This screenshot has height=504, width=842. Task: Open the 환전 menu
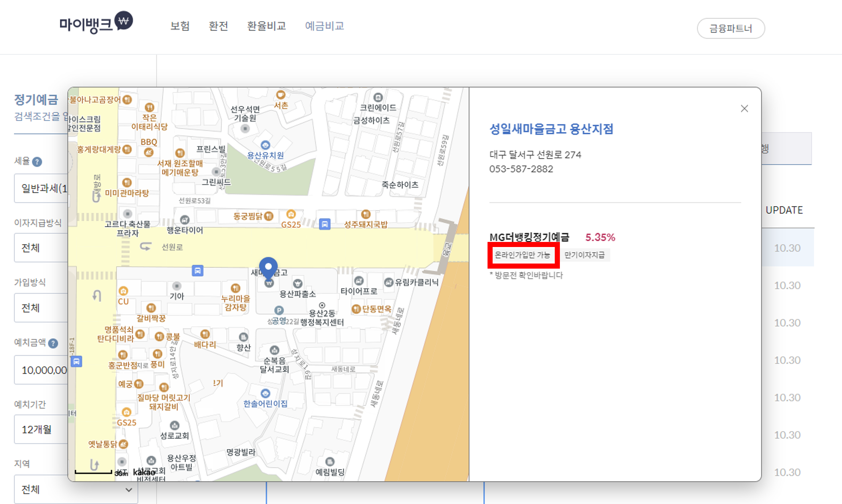coord(218,26)
